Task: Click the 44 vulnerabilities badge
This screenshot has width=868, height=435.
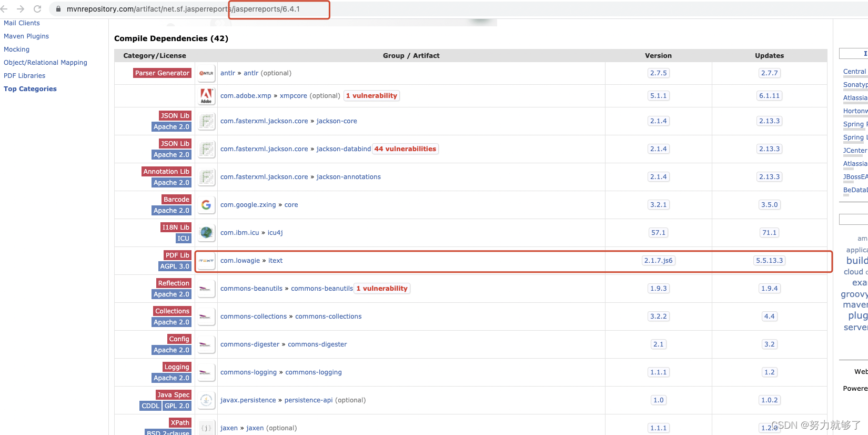Action: click(405, 149)
